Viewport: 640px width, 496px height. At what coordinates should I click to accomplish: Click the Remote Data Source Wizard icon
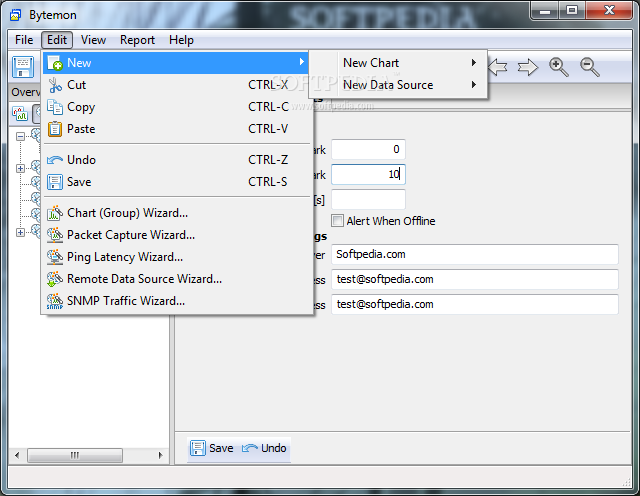click(55, 279)
